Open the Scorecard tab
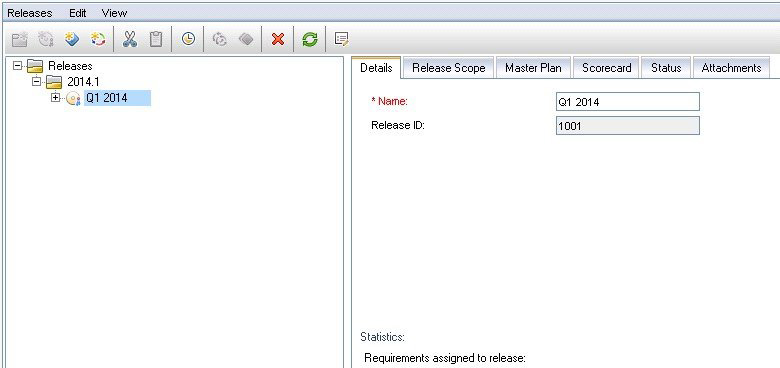The image size is (780, 368). [x=606, y=68]
